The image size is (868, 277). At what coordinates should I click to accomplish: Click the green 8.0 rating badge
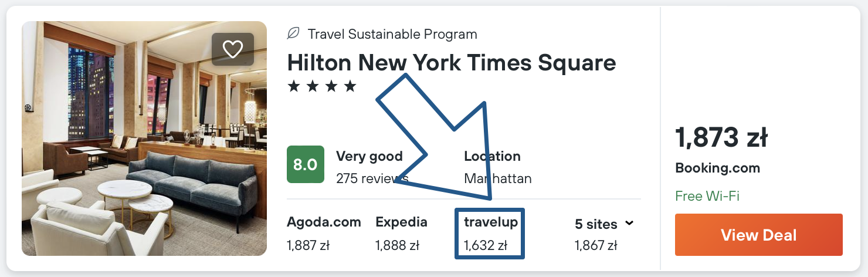305,164
